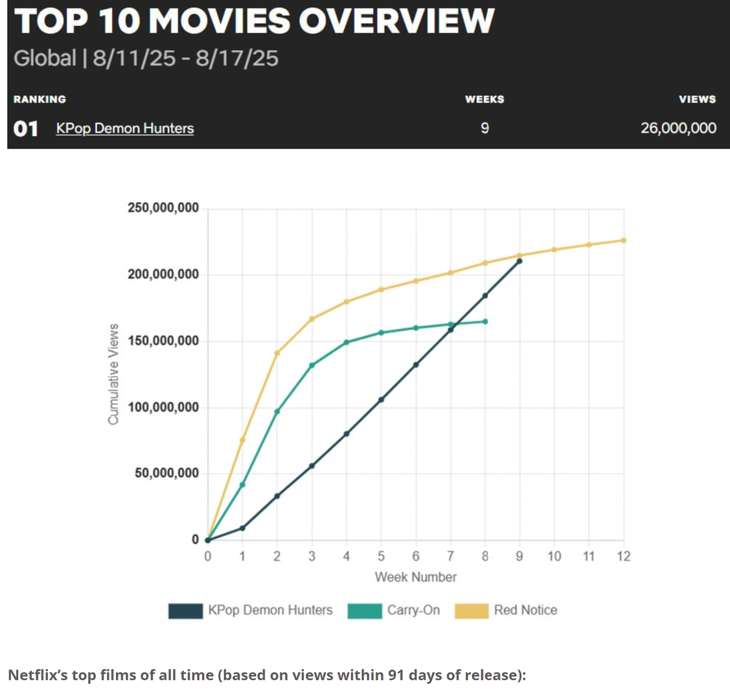Click the KPop Demon Hunters legend swatch
This screenshot has height=700, width=730.
pyautogui.click(x=185, y=611)
